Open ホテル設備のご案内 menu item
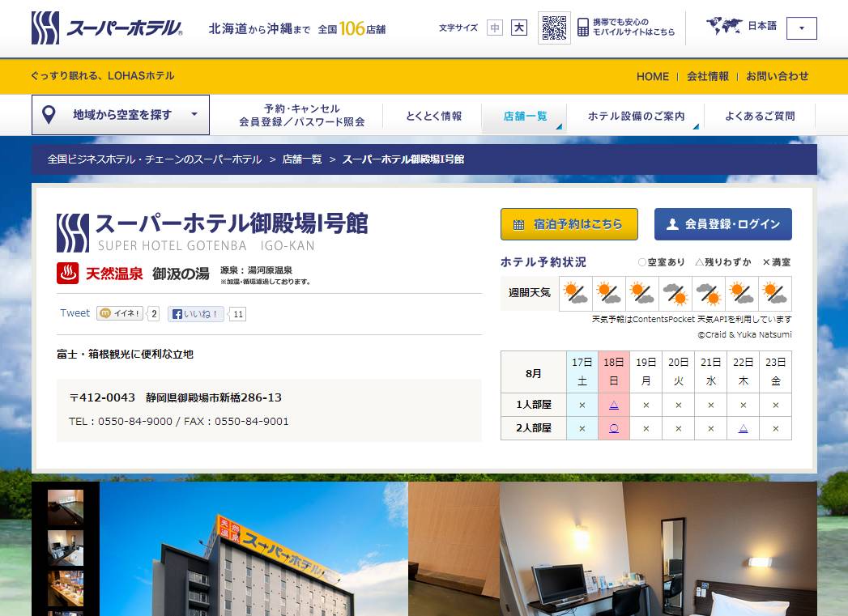The image size is (848, 616). (636, 117)
